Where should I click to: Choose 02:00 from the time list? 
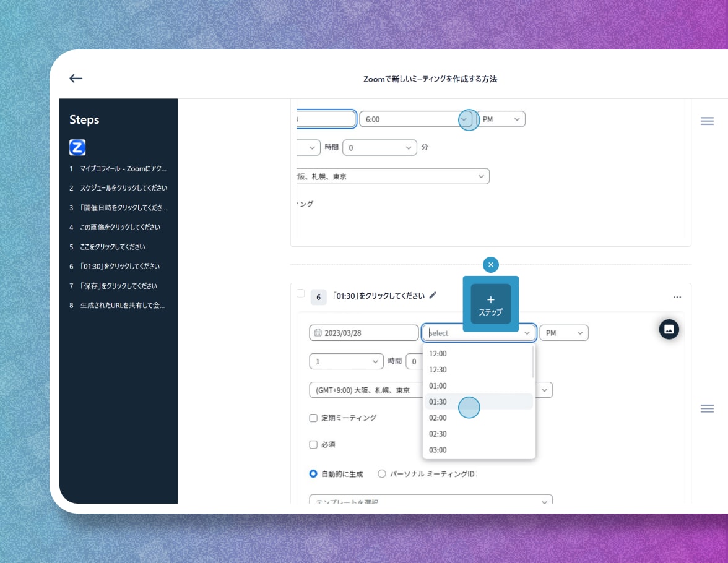[x=479, y=418]
